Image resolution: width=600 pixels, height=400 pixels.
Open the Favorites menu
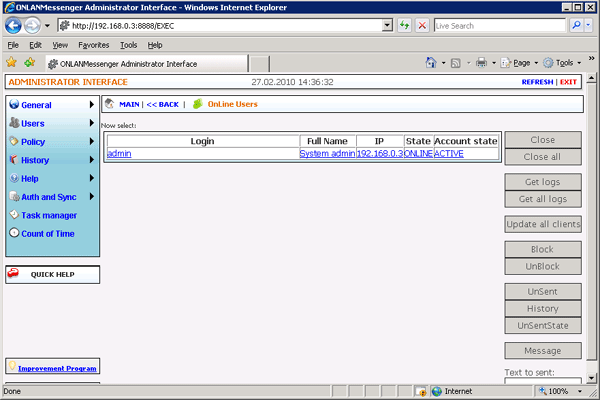pyautogui.click(x=94, y=45)
